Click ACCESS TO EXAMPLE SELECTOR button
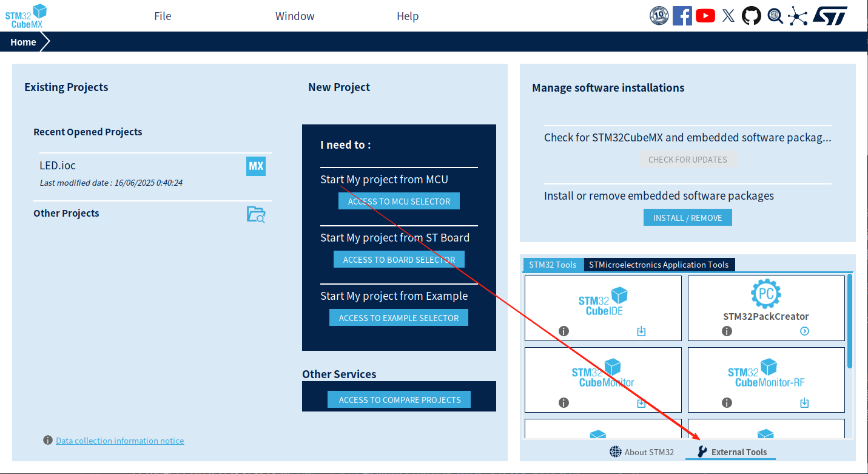This screenshot has width=868, height=474. click(x=399, y=318)
